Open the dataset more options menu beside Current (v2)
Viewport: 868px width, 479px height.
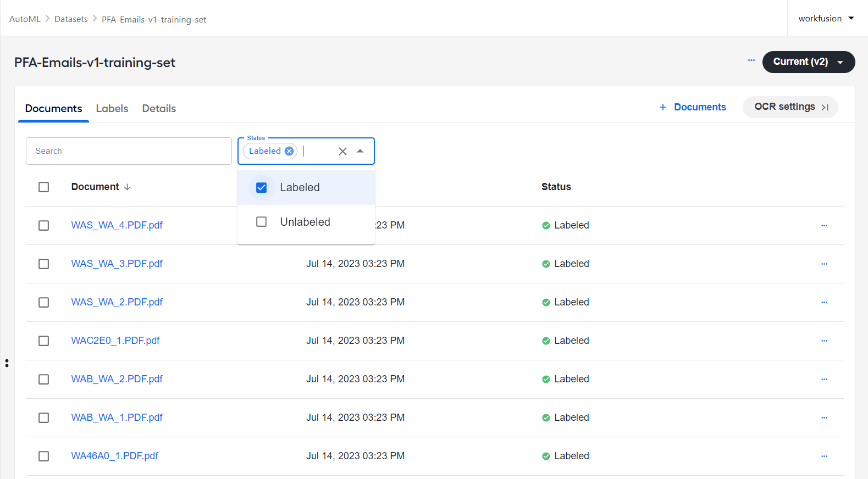751,60
